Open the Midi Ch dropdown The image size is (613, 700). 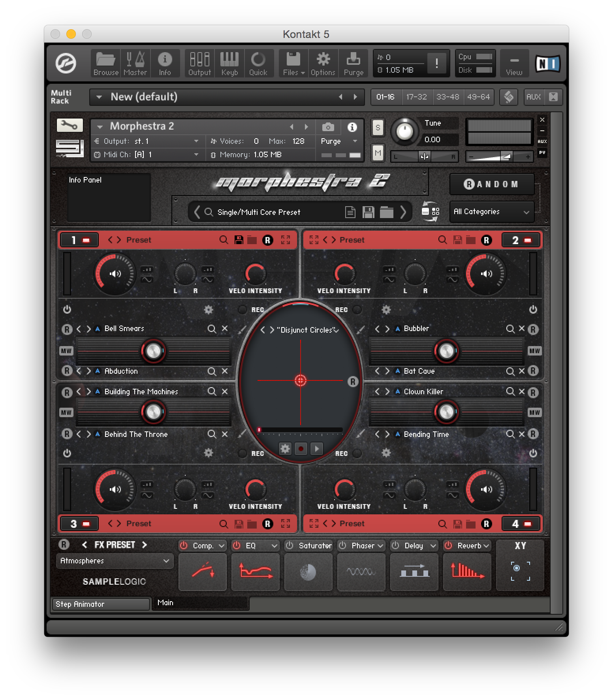[147, 154]
